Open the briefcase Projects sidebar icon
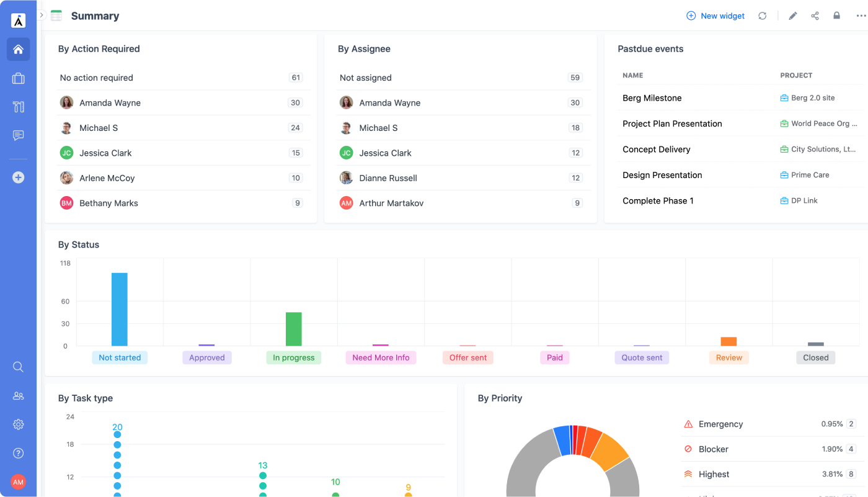 click(x=18, y=78)
